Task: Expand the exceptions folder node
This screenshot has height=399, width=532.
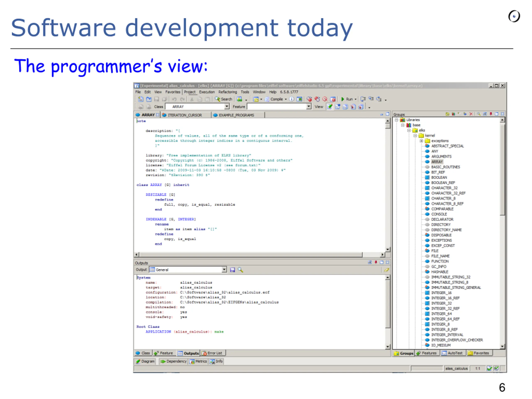Action: [421, 141]
